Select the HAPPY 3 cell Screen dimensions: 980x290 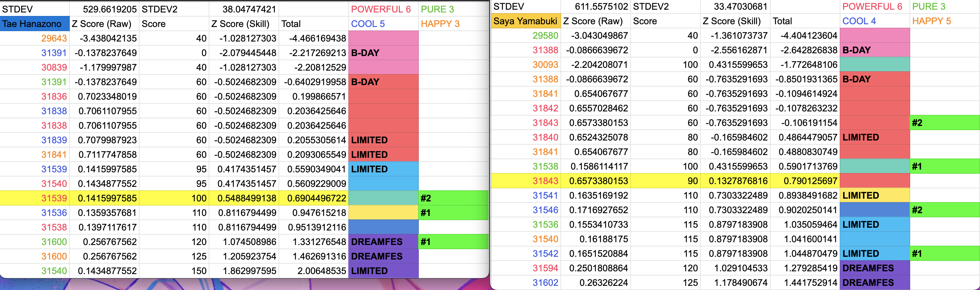click(x=453, y=24)
